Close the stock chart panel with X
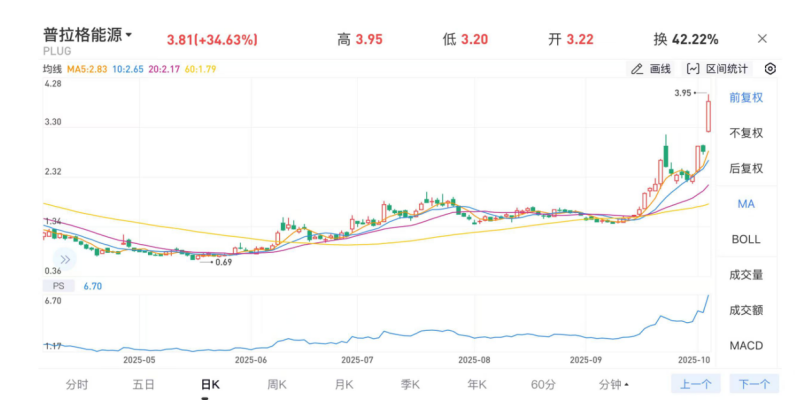The width and height of the screenshot is (795, 420). click(x=762, y=39)
